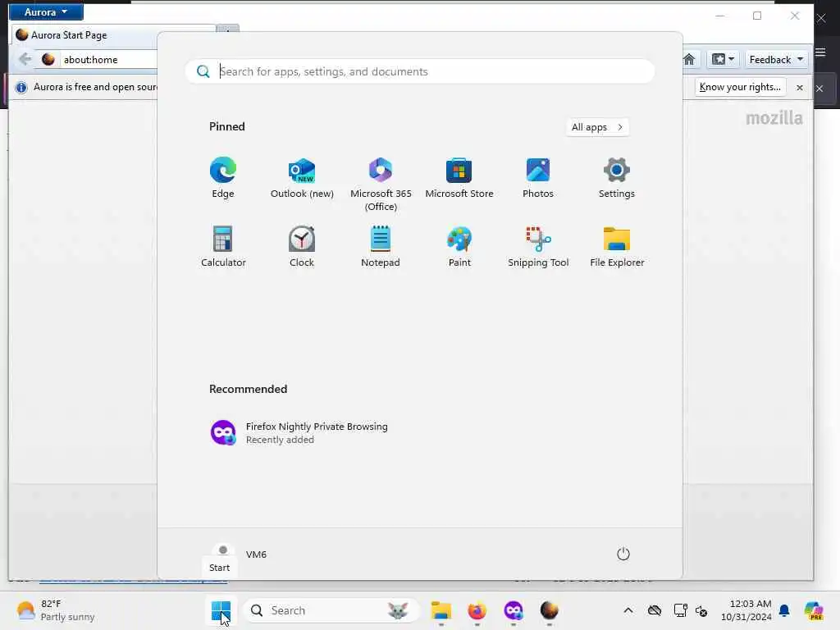Open new tab in Aurora window

click(228, 30)
